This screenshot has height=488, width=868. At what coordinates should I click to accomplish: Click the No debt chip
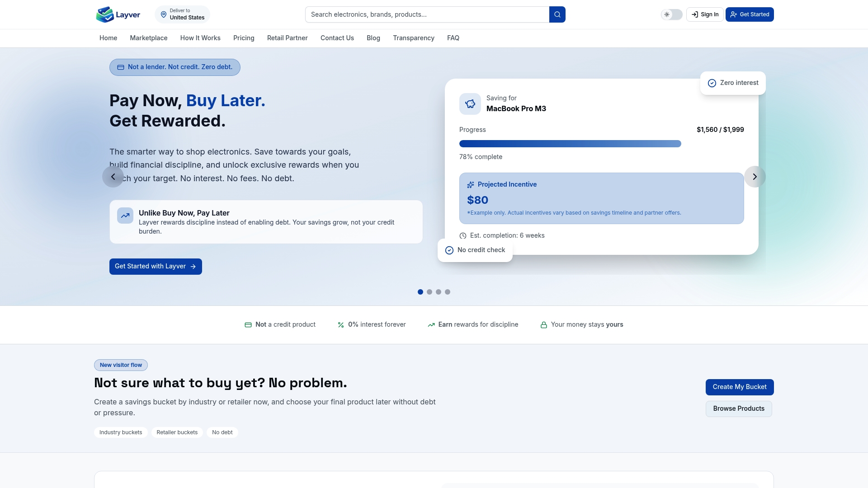tap(222, 432)
